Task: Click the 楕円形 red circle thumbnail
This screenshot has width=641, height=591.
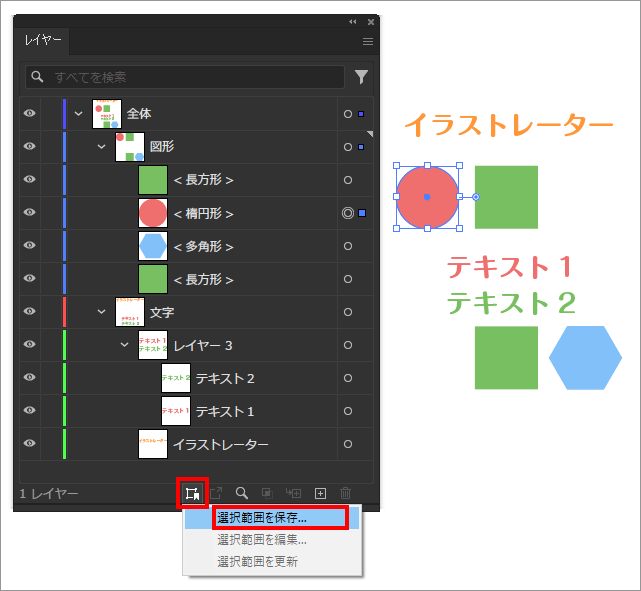Action: point(153,213)
